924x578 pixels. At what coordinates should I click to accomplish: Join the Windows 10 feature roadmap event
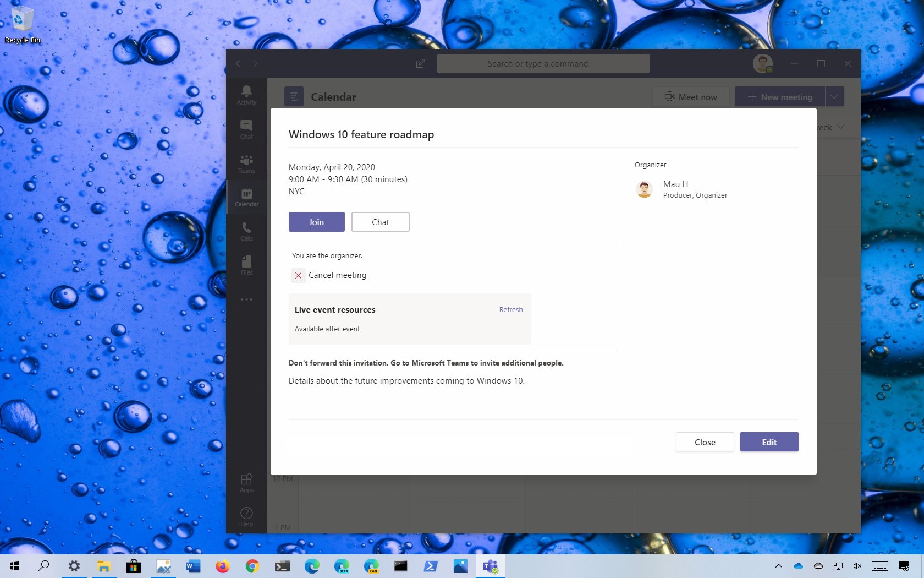click(x=316, y=222)
